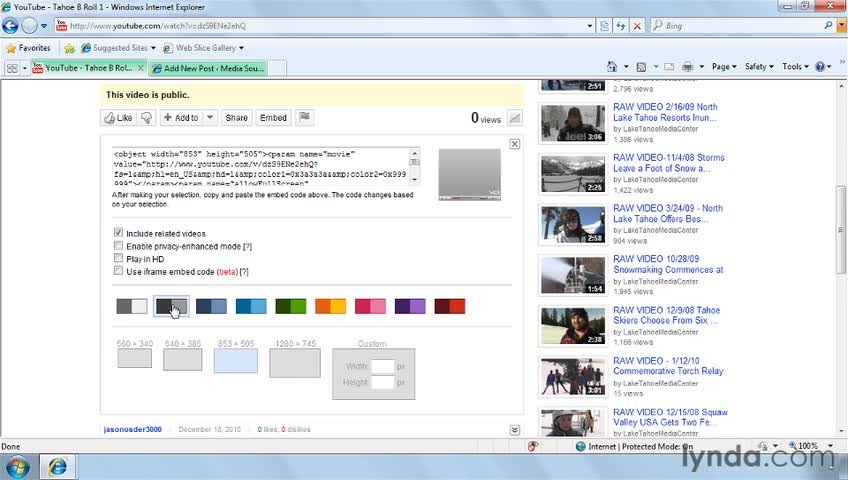
Task: Click the Bing search magnifier icon
Action: coord(827,25)
